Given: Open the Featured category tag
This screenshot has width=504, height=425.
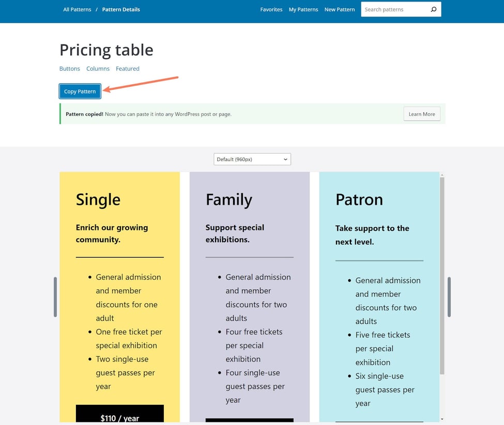Looking at the screenshot, I should (127, 68).
